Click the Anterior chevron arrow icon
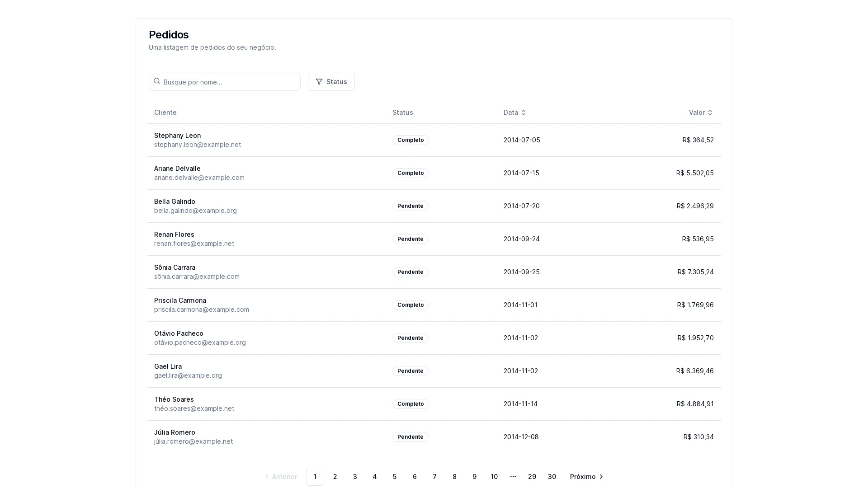The width and height of the screenshot is (868, 488). (267, 477)
